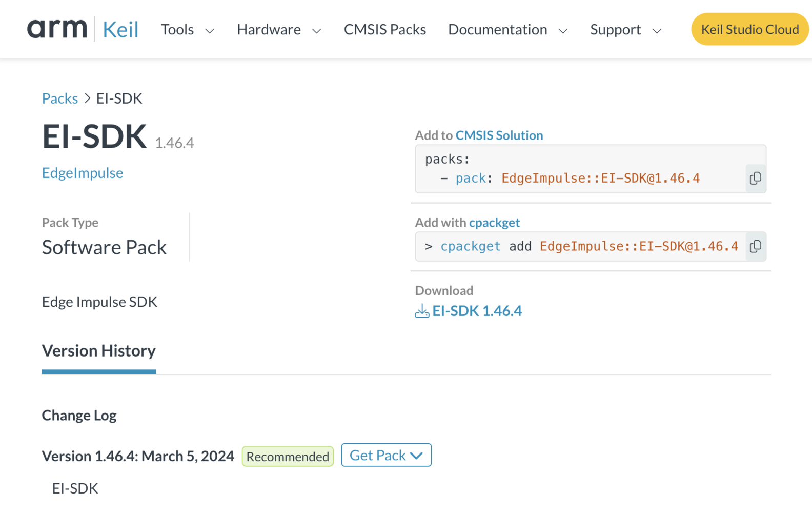Go to CMSIS Packs page
This screenshot has width=812, height=513.
pyautogui.click(x=384, y=30)
